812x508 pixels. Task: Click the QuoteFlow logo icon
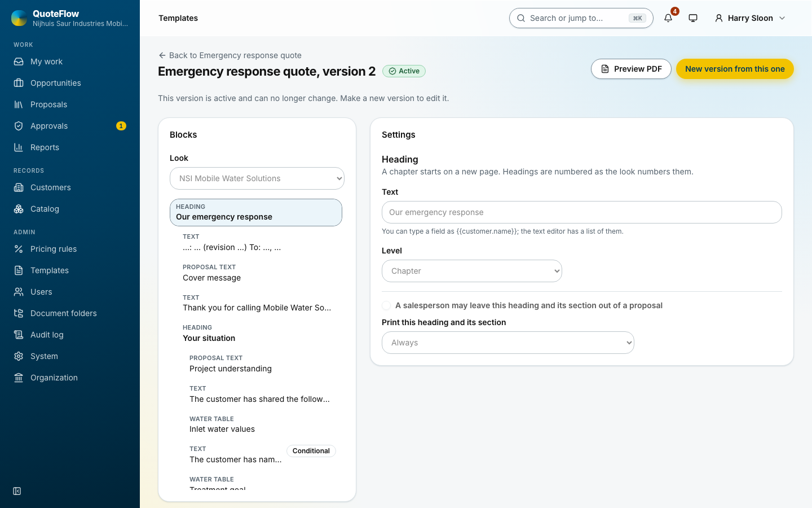tap(19, 18)
